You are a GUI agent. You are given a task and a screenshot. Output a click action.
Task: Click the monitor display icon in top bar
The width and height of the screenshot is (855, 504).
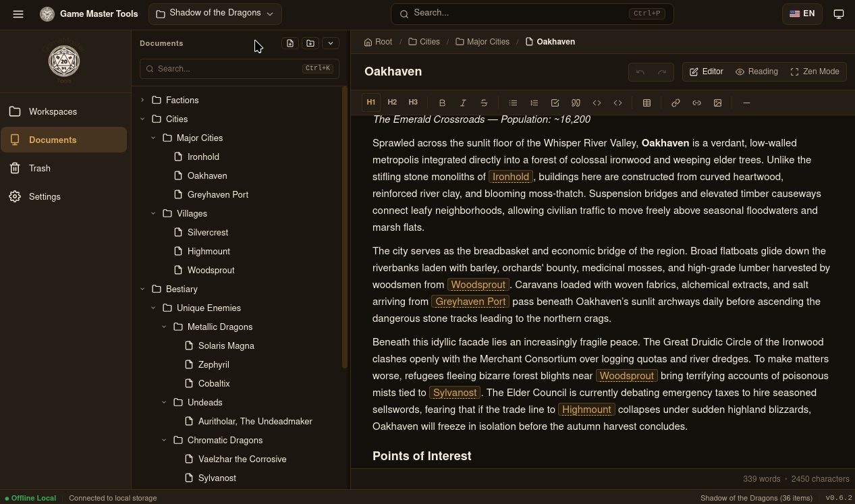click(x=839, y=13)
